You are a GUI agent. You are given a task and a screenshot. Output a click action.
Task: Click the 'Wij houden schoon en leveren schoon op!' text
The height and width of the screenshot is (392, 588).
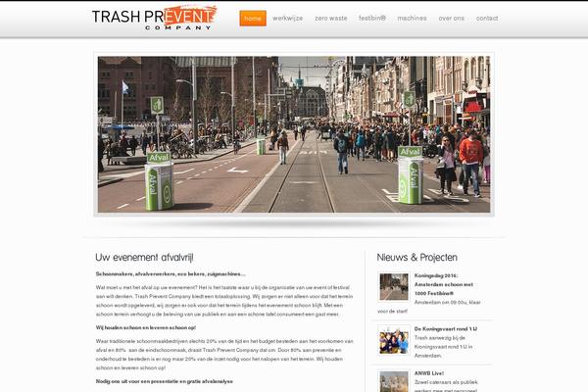pos(146,327)
